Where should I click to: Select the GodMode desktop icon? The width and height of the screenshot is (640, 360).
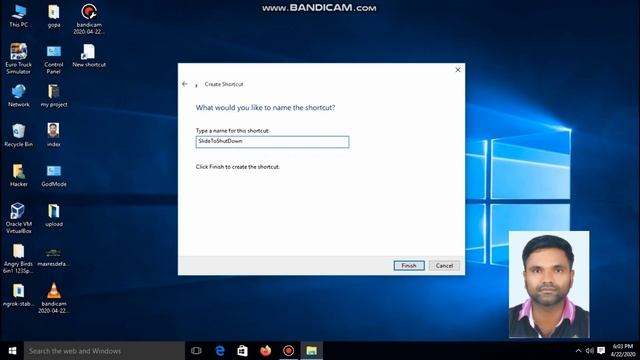[x=54, y=175]
